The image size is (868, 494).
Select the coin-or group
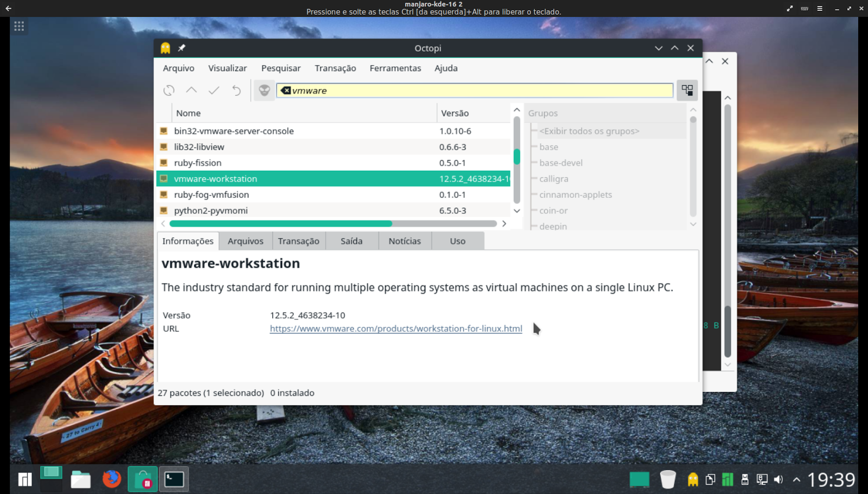[553, 210]
